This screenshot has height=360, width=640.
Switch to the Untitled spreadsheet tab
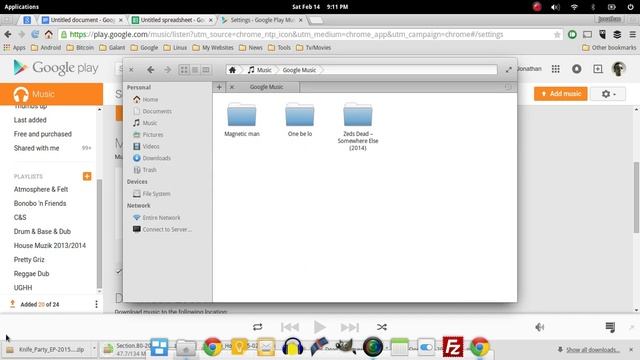tap(173, 20)
